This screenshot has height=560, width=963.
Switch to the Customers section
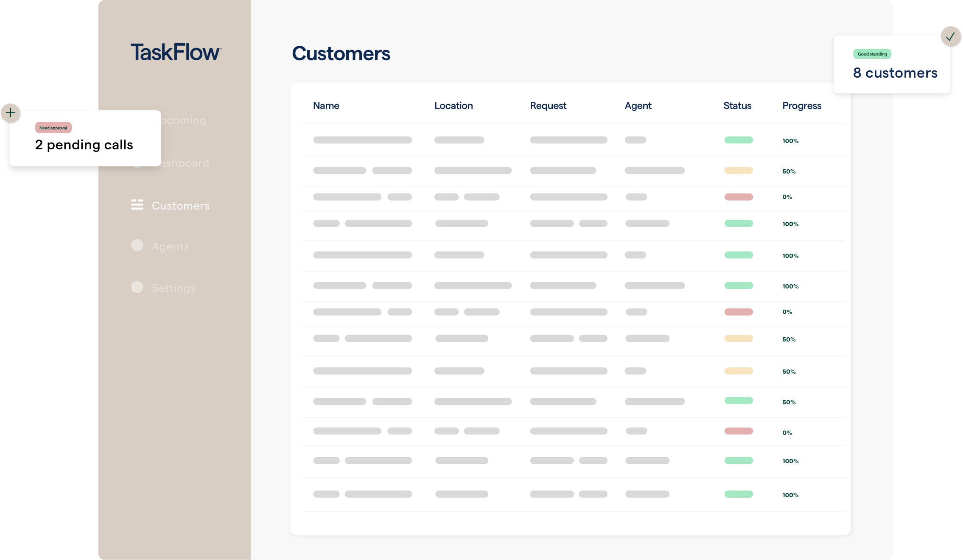[x=180, y=205]
